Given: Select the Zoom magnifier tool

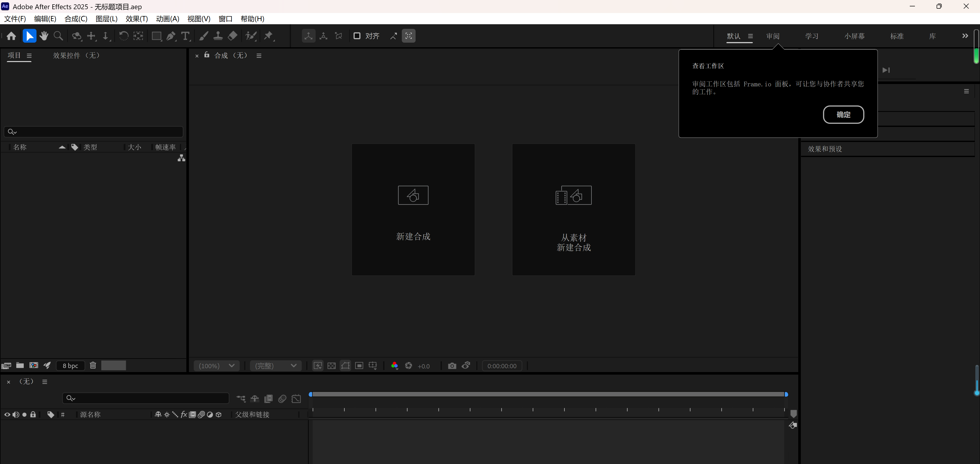Looking at the screenshot, I should [58, 36].
